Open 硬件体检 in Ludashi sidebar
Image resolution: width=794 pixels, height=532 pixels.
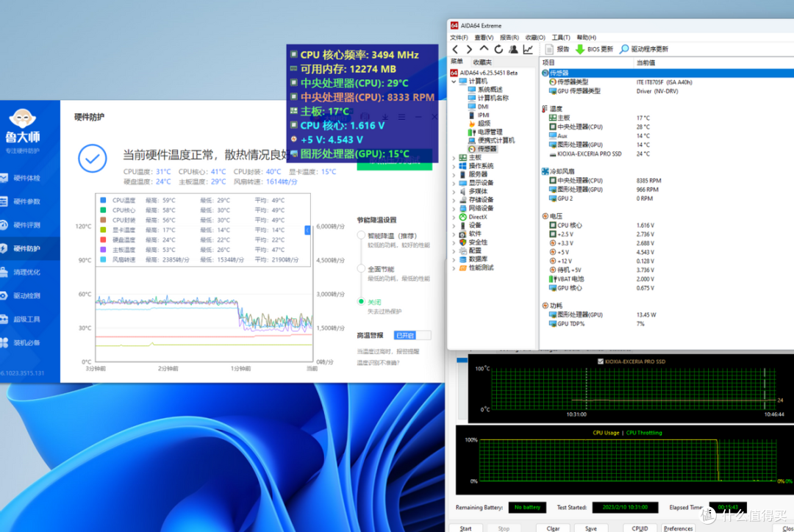[x=26, y=178]
